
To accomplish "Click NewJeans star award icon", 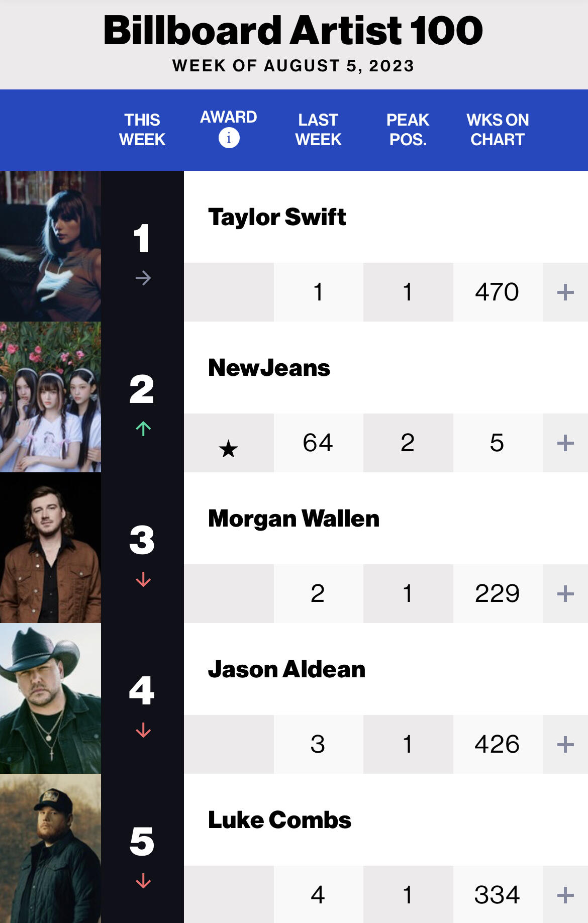I will click(228, 448).
